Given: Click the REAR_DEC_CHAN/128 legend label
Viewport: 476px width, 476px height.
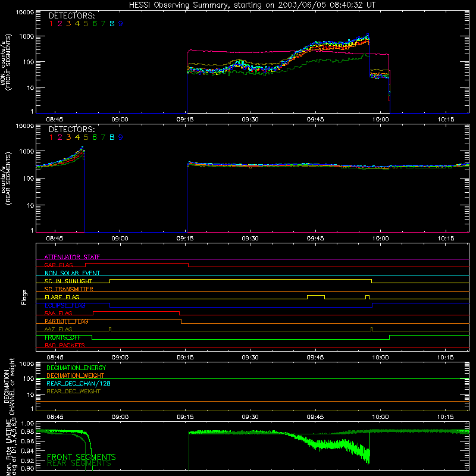Looking at the screenshot, I should tap(79, 383).
